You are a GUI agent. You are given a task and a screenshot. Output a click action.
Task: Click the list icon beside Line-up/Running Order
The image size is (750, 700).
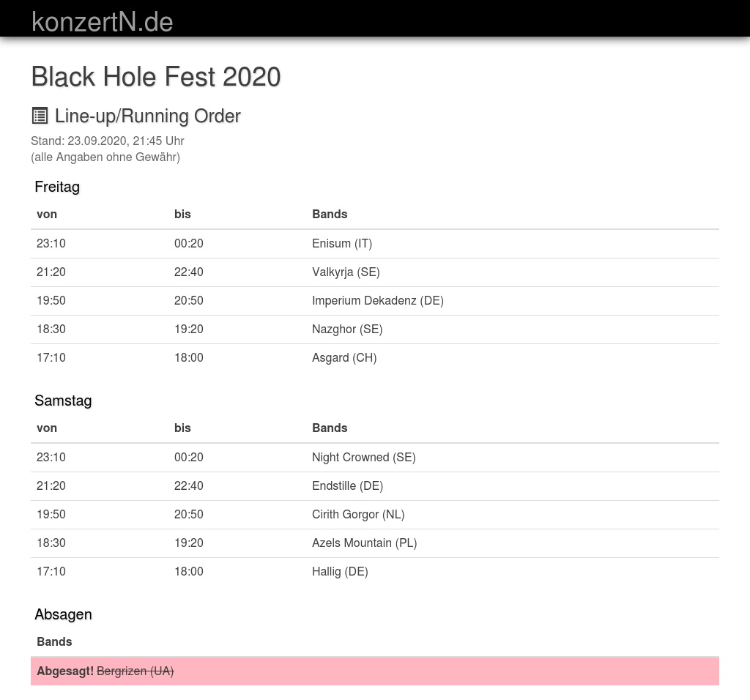pos(40,116)
